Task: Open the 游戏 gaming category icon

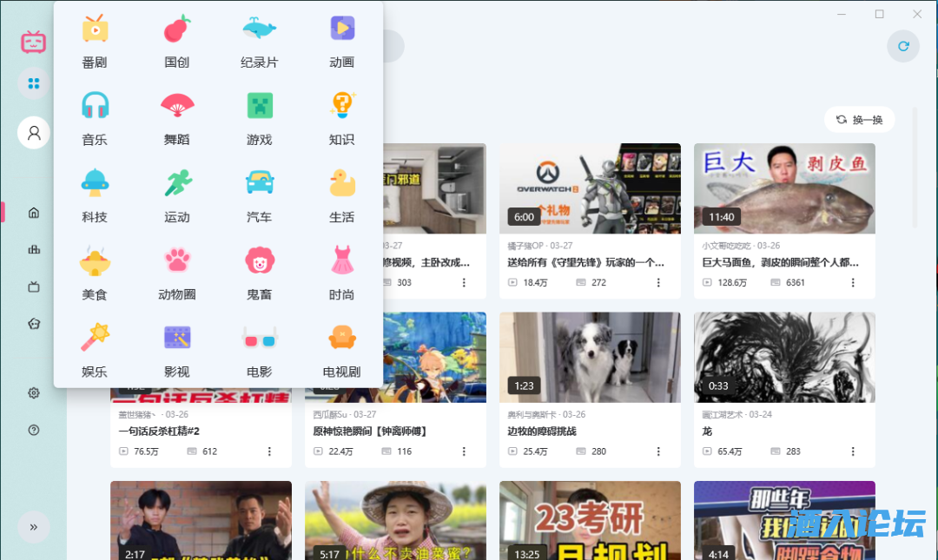Action: coord(257,106)
